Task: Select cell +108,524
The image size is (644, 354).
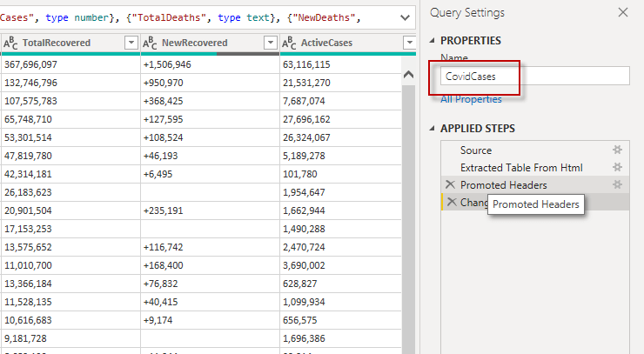Action: coord(210,137)
